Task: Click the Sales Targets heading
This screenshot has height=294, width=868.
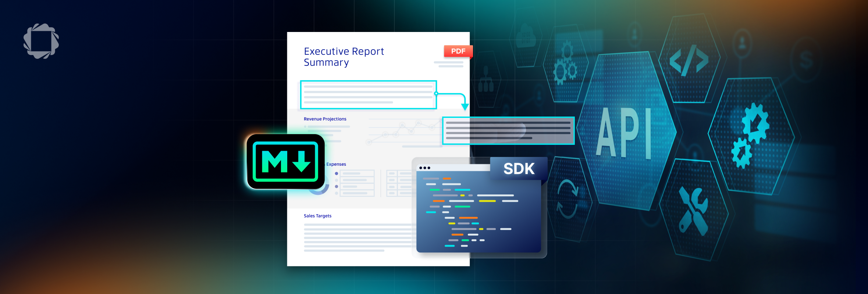Action: [317, 216]
